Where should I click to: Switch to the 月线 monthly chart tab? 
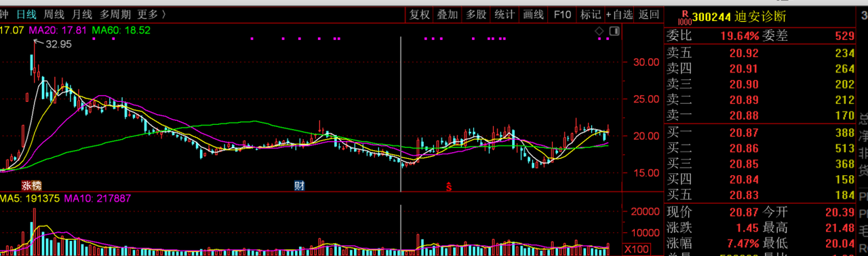tap(81, 14)
